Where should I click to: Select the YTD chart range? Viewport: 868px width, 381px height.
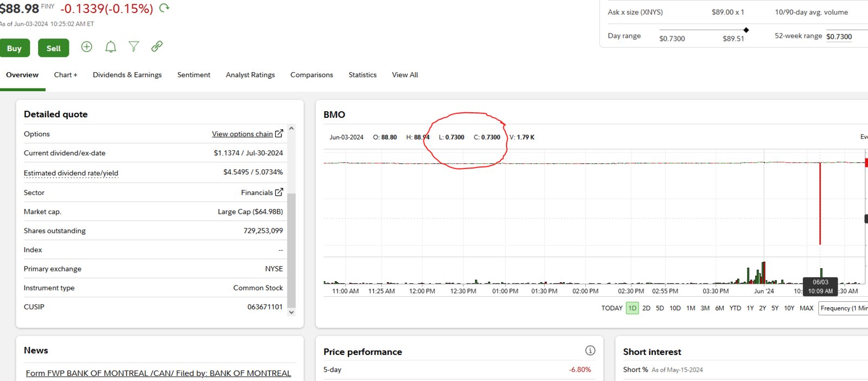tap(735, 308)
